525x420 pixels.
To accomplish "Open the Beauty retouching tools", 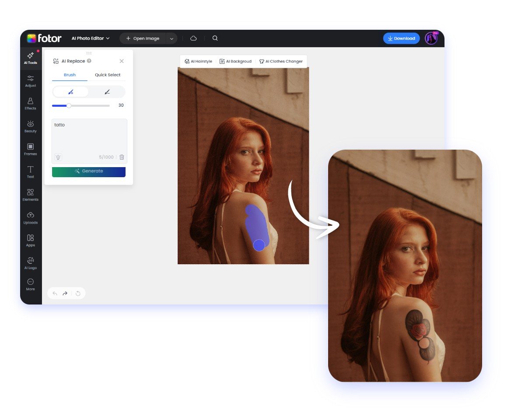I will [30, 127].
